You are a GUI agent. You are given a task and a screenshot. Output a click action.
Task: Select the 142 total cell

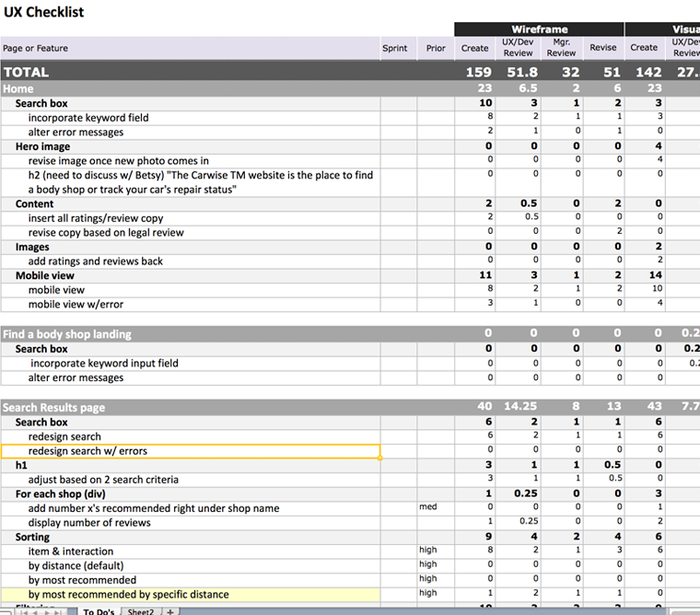pos(645,72)
